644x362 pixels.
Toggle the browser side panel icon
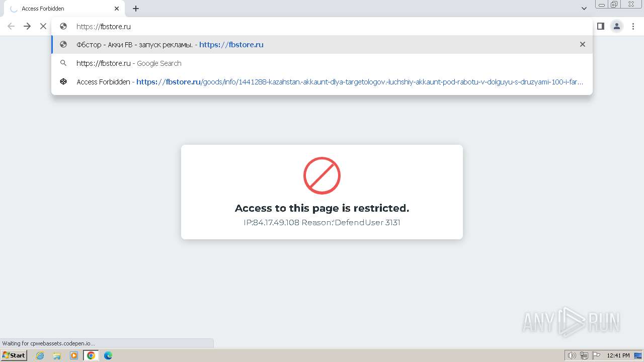point(601,26)
